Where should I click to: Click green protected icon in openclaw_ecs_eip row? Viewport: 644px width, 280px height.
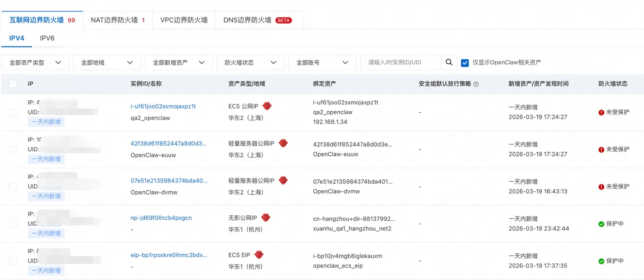601,261
